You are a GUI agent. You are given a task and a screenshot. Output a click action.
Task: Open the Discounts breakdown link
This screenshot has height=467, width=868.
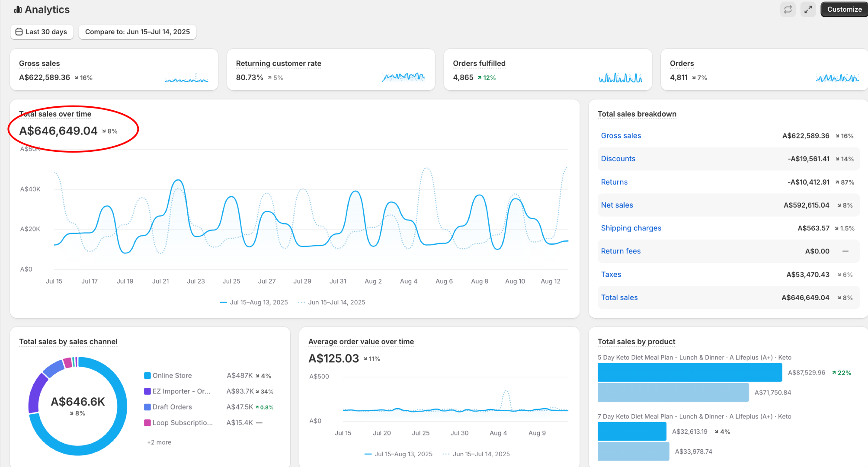coord(618,159)
